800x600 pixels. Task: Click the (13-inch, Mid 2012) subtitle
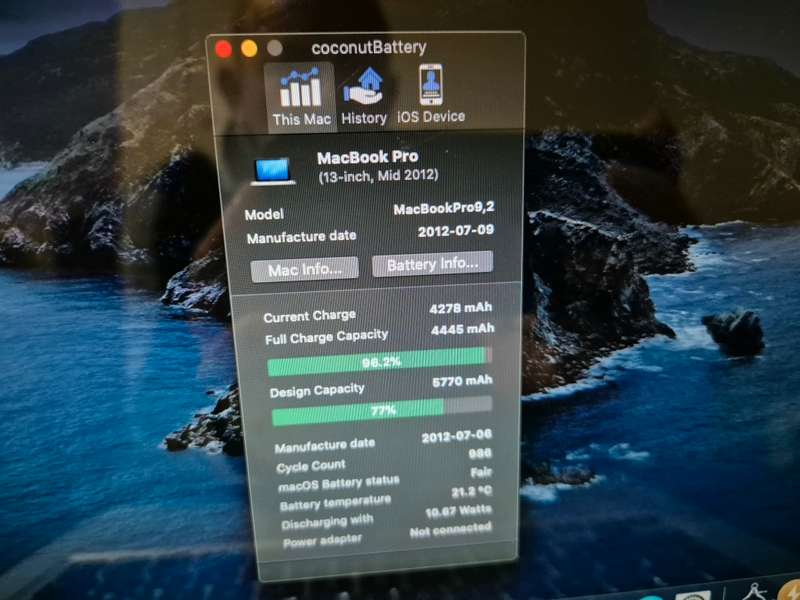pyautogui.click(x=378, y=176)
